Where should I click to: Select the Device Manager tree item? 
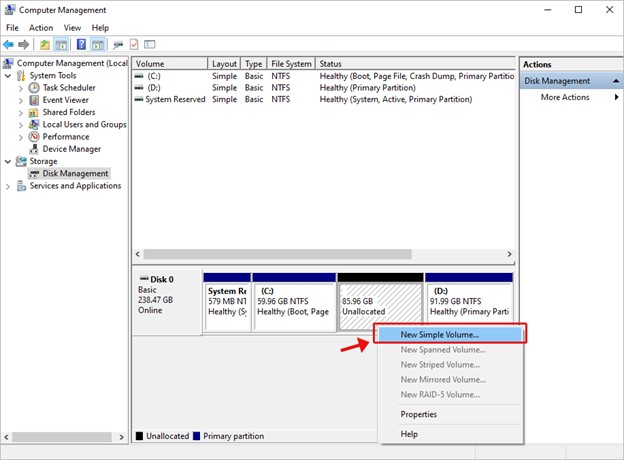click(72, 149)
